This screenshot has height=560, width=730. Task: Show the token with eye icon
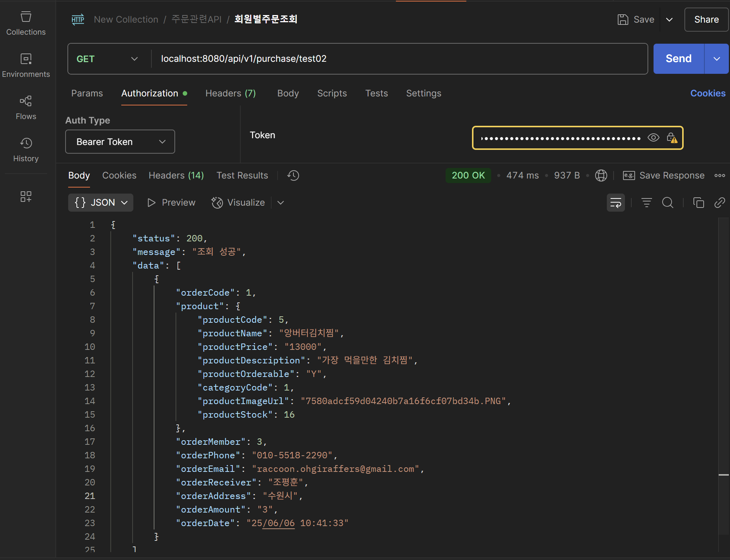pyautogui.click(x=653, y=138)
